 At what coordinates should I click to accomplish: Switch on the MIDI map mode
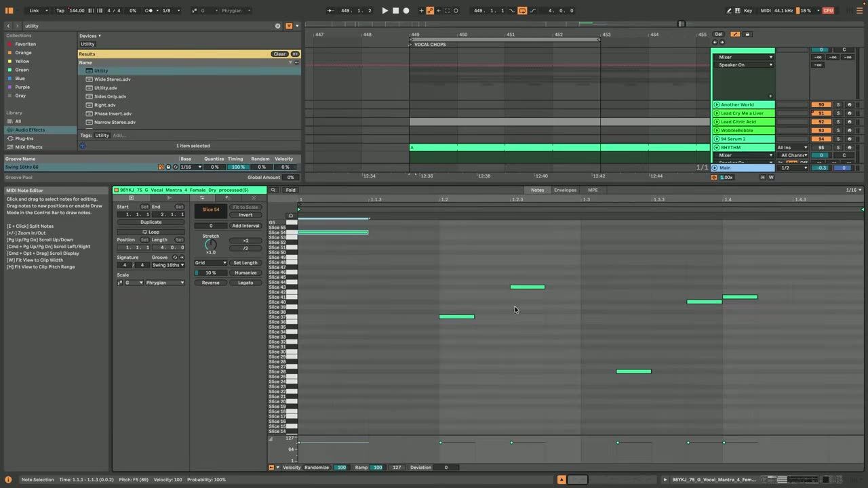coord(766,10)
